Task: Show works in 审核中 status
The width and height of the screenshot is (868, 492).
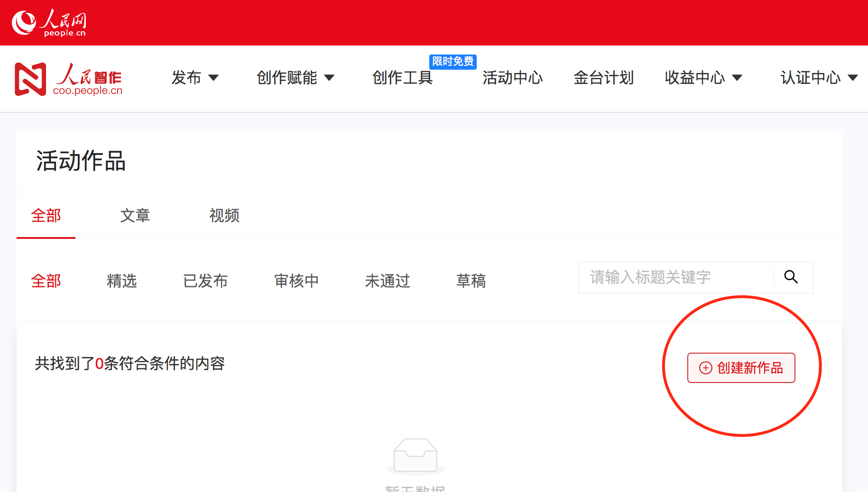Action: pos(296,281)
